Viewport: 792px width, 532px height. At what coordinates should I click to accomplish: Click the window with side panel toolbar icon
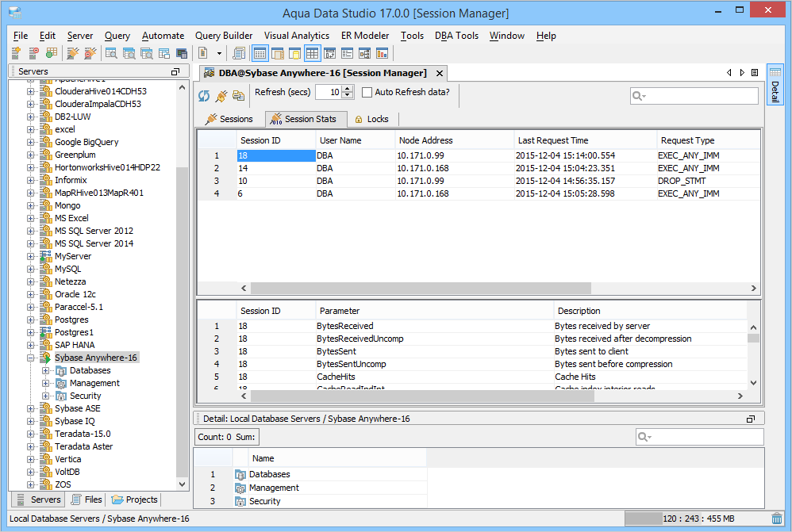tap(277, 53)
